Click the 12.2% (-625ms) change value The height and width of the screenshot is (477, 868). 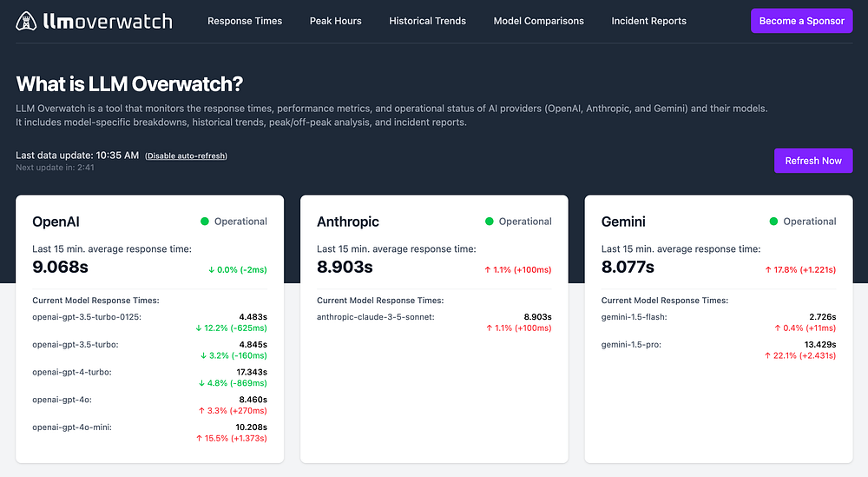(232, 328)
